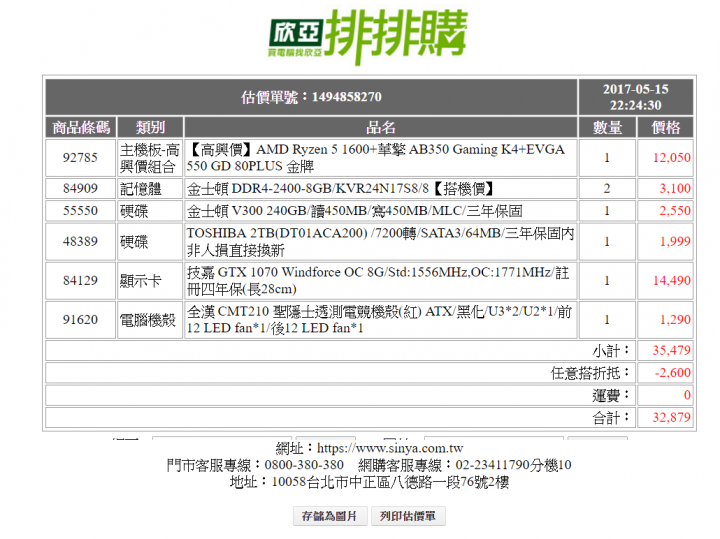Click the price 12,050
This screenshot has height=539, width=720.
672,157
